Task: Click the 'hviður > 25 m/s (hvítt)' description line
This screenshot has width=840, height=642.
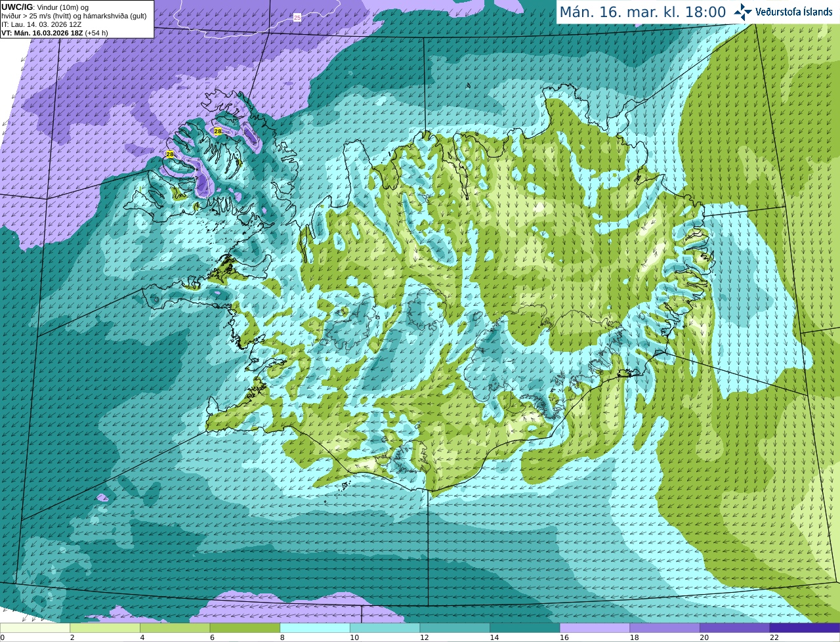Action: [x=74, y=16]
